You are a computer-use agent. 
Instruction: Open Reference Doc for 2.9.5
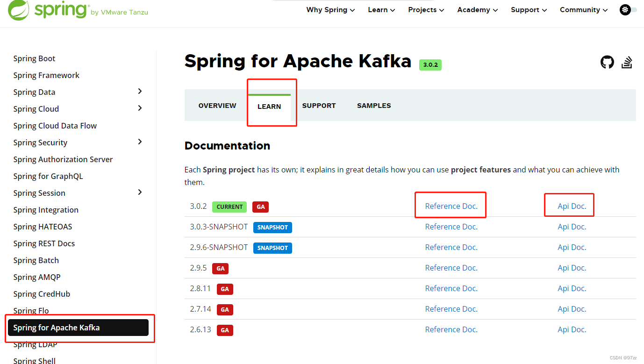point(451,268)
